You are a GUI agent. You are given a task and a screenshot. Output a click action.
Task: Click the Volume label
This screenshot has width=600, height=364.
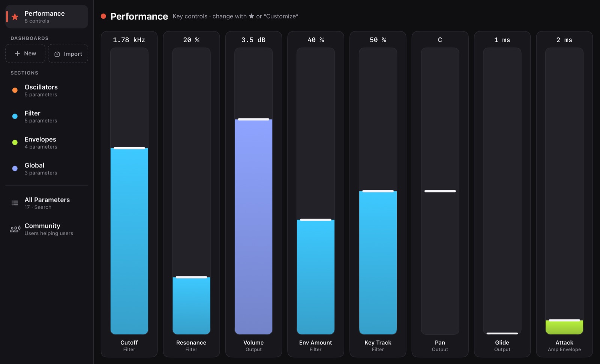(x=253, y=343)
